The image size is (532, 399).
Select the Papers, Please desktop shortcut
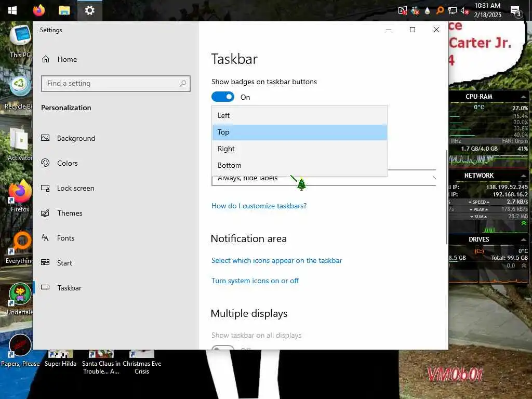click(20, 350)
